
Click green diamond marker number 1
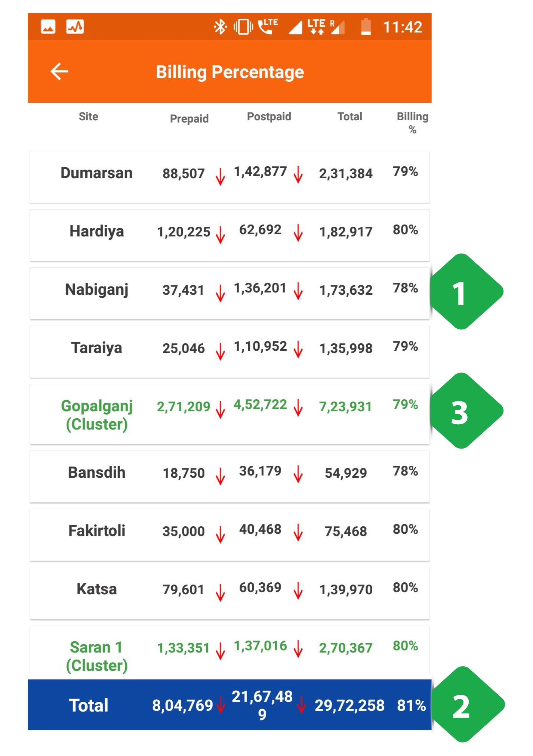tap(465, 291)
